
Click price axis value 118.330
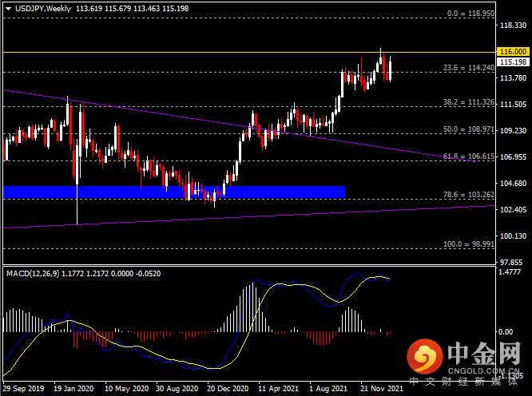(513, 26)
